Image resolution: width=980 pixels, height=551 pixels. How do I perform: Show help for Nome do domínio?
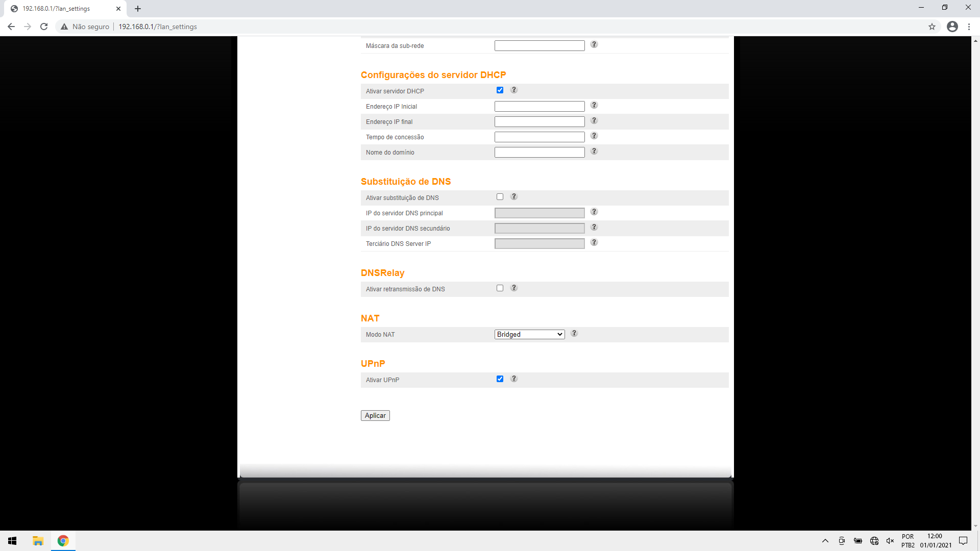pyautogui.click(x=594, y=151)
